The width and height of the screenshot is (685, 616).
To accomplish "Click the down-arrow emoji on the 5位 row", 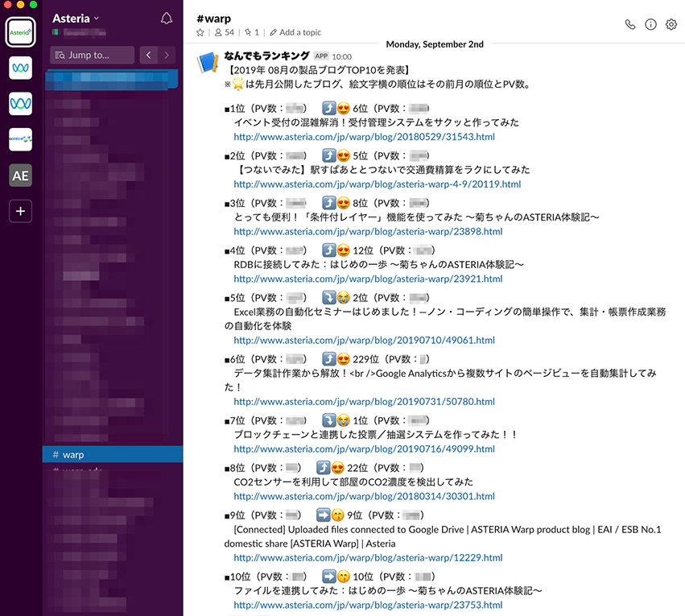I will click(x=329, y=297).
